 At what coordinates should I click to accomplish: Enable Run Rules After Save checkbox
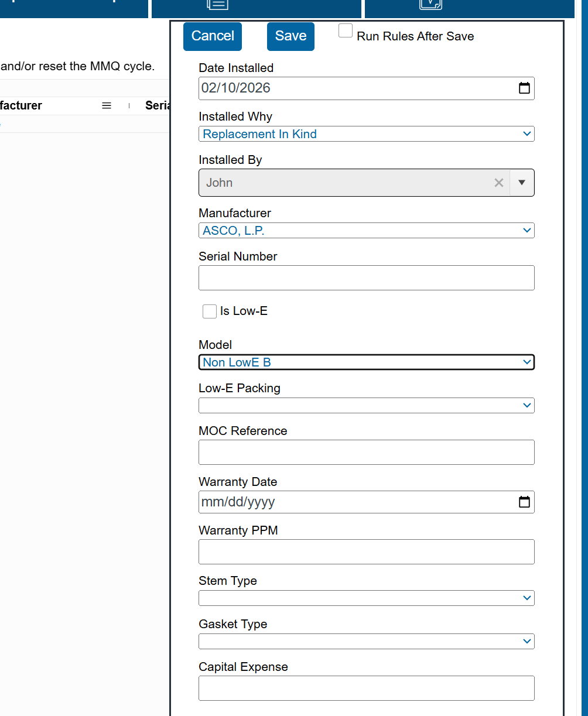click(346, 31)
